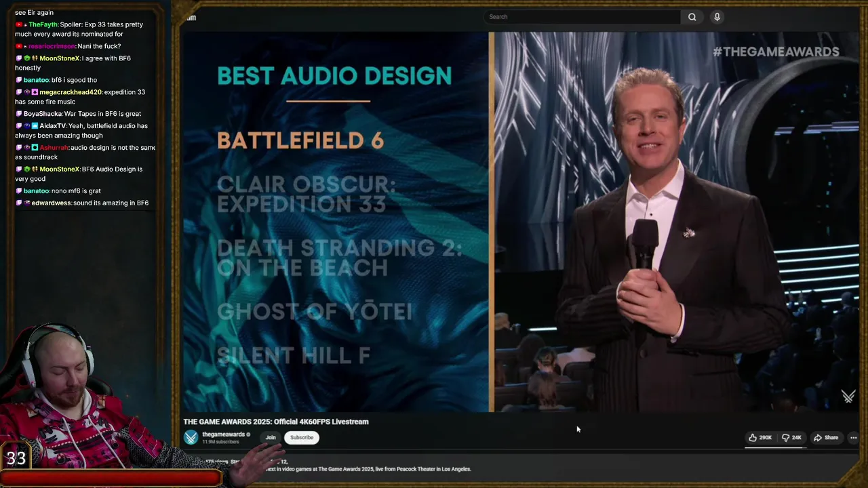Like the Game Awards video
The width and height of the screenshot is (868, 488).
point(759,437)
